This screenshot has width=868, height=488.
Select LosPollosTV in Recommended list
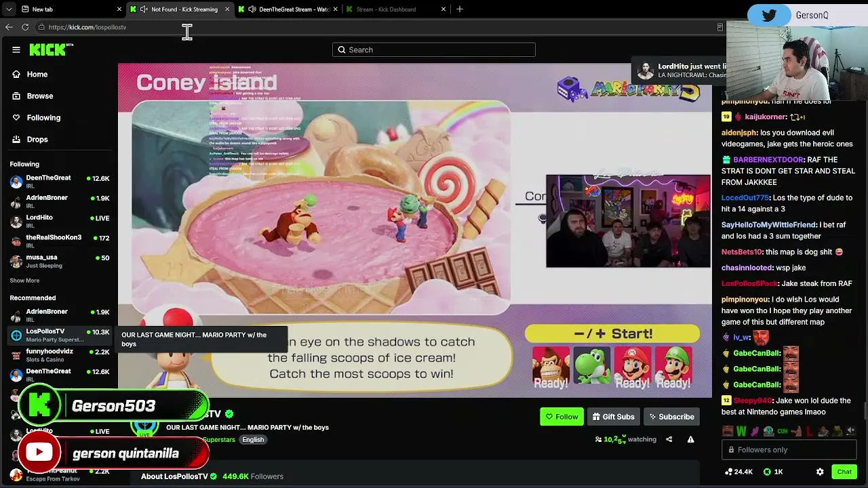(59, 335)
